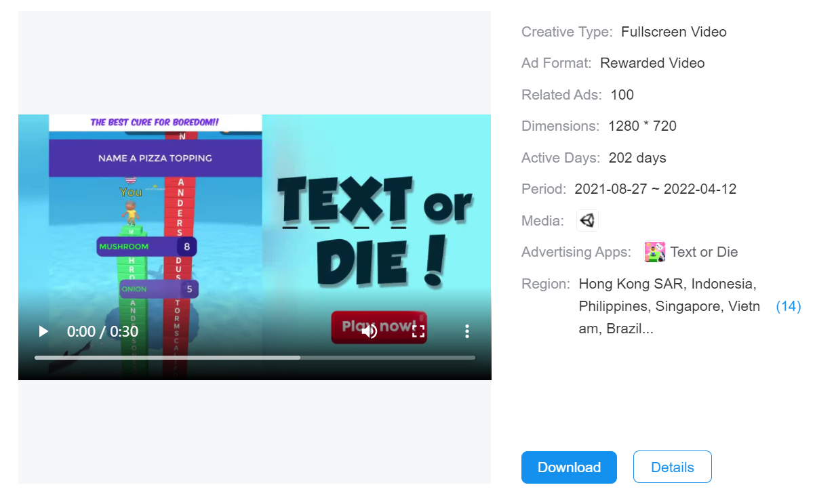Enter fullscreen video mode
This screenshot has height=504, width=815.
click(418, 331)
